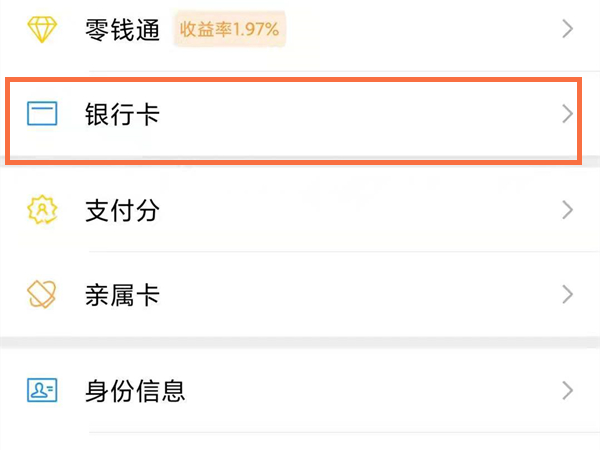The width and height of the screenshot is (600, 450).
Task: Expand 零钱通 using its right chevron
Action: coord(567,30)
